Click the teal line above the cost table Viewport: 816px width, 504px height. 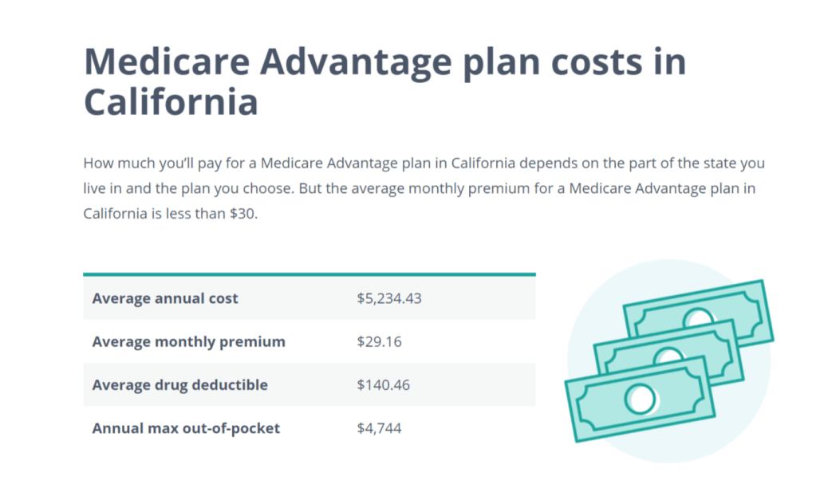click(x=309, y=274)
